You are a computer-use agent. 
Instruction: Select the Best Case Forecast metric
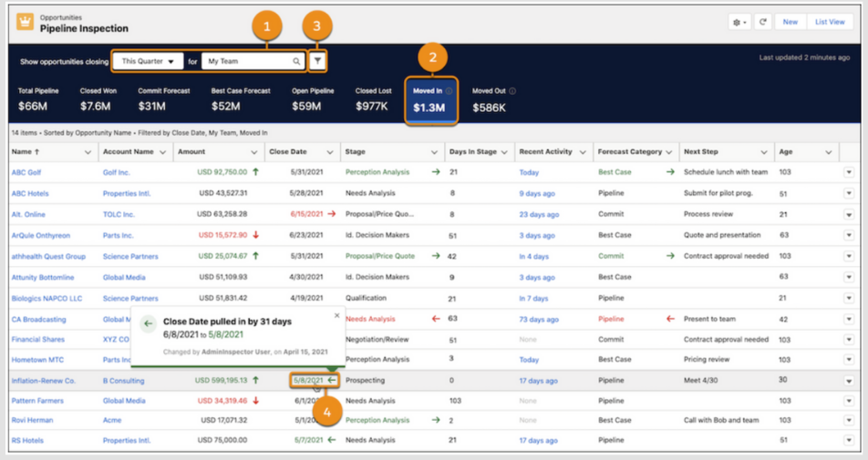click(x=241, y=99)
